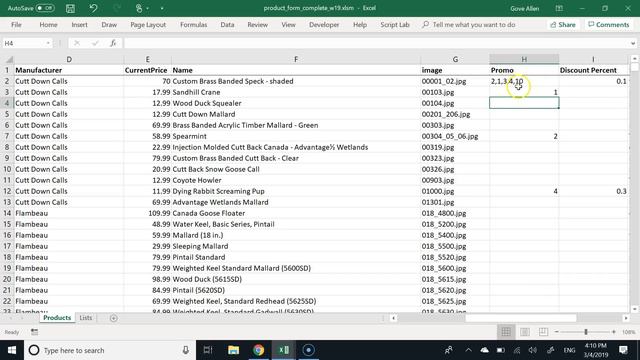This screenshot has height=360, width=640.
Task: Select the cell 00304_05_06.jpg
Action: [x=455, y=136]
